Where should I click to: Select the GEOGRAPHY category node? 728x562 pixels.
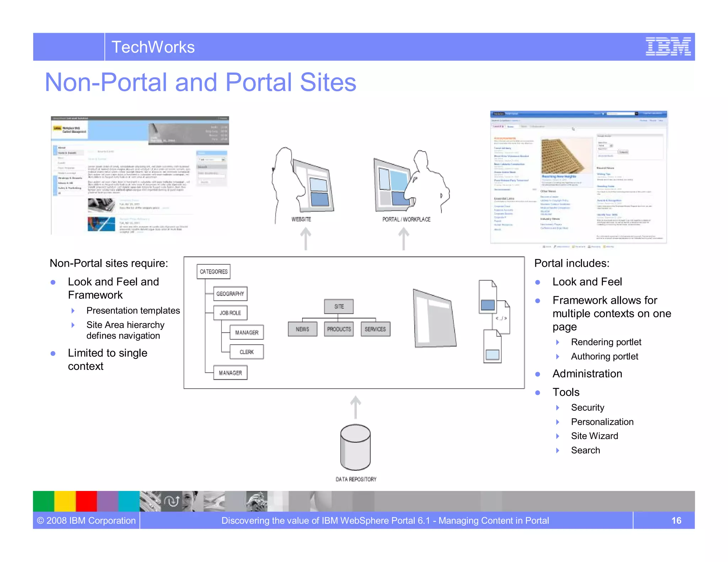tap(230, 294)
